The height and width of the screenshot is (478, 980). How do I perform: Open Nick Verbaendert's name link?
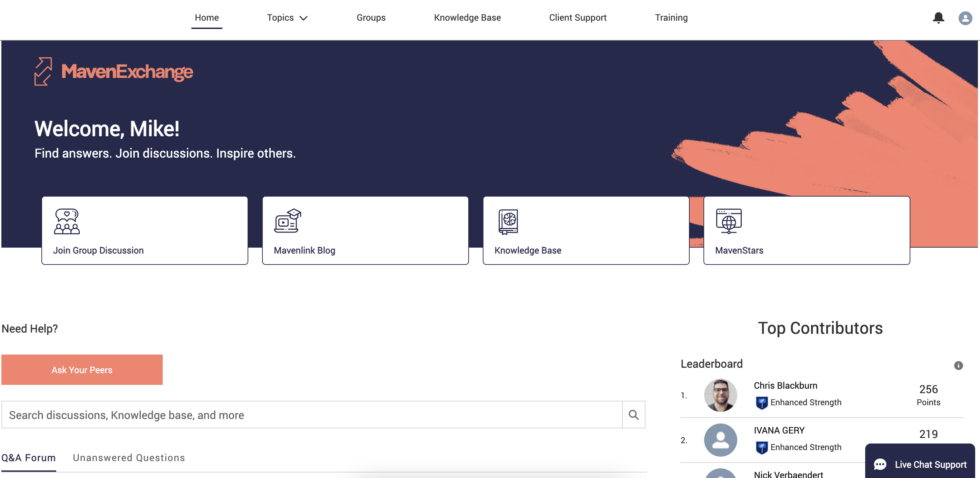click(788, 474)
